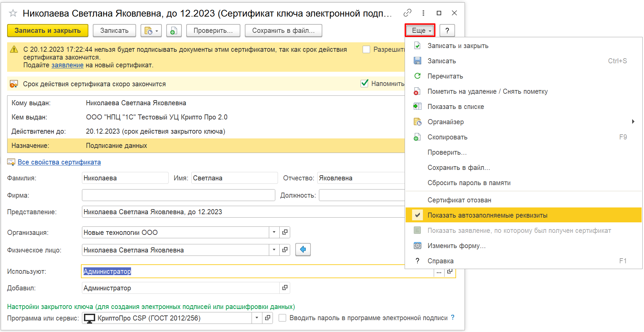This screenshot has width=644, height=332.
Task: Choose Записать и закрыть from the menu
Action: tap(523, 46)
